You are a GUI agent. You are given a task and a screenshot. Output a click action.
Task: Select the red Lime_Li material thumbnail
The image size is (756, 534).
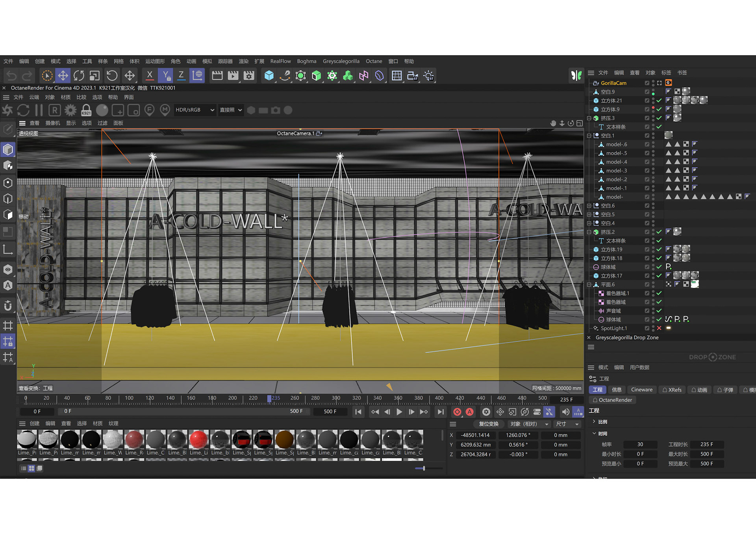click(198, 440)
